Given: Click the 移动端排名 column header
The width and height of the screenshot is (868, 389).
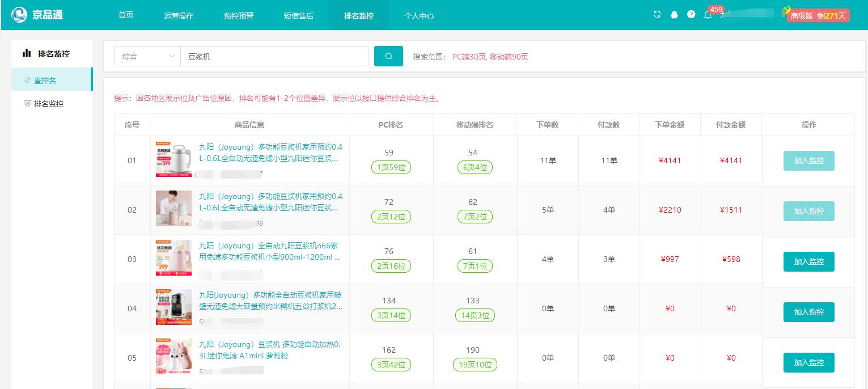Looking at the screenshot, I should click(x=475, y=125).
